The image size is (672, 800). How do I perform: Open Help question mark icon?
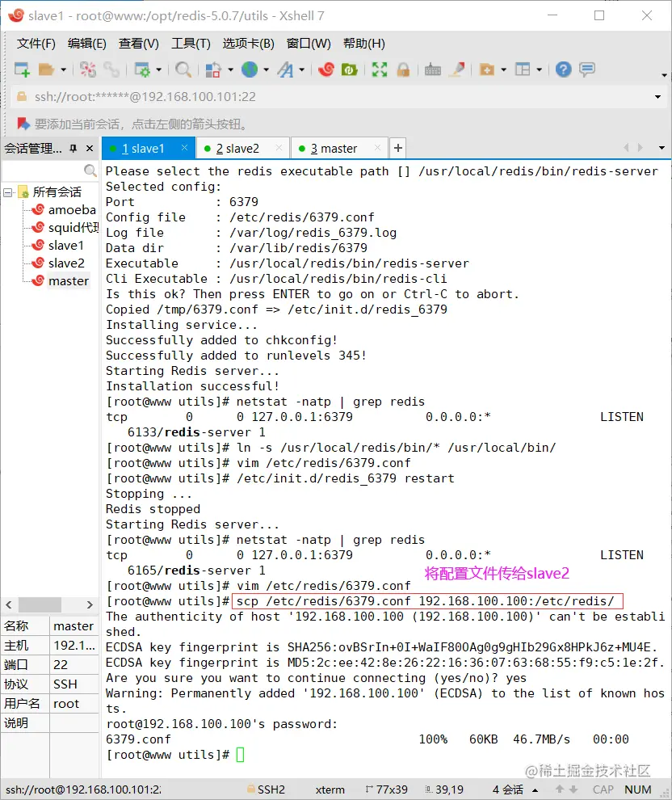[564, 69]
